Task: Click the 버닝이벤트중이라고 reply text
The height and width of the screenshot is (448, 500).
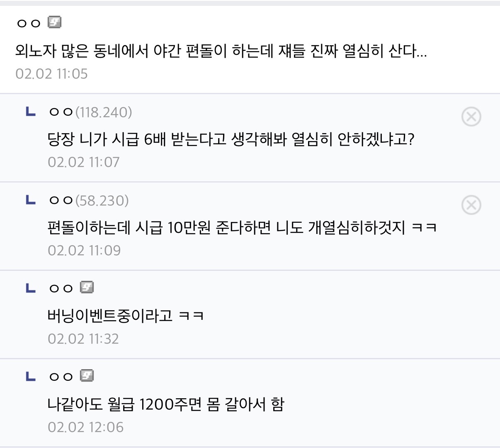Action: [x=126, y=316]
